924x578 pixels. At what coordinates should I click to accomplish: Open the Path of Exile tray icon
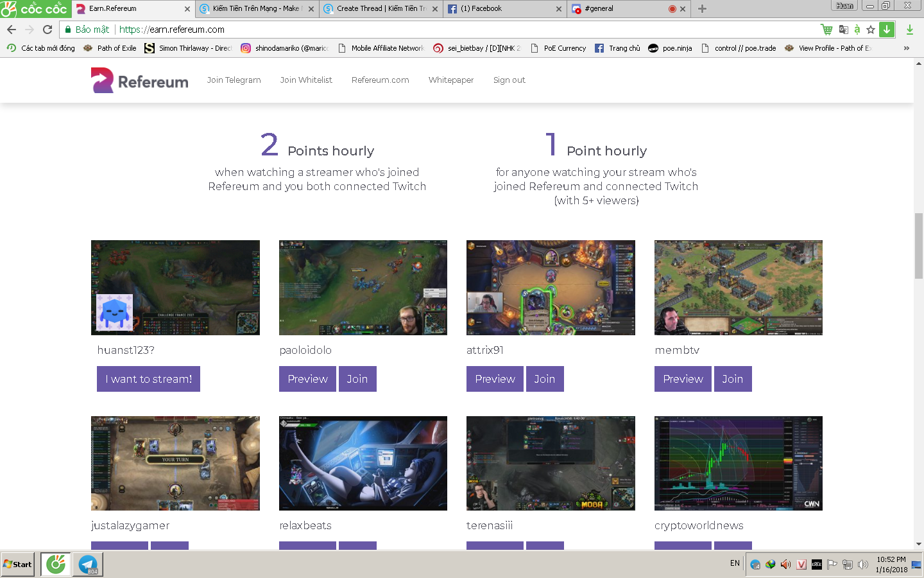817,565
